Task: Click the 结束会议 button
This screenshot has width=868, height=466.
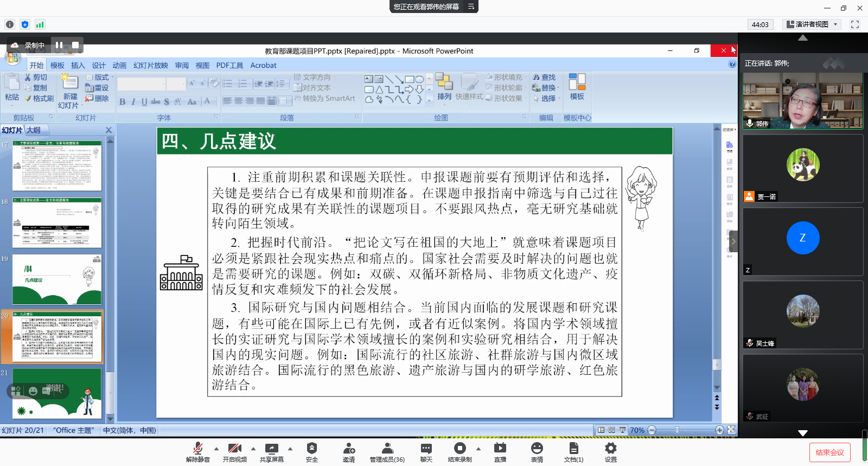Action: 829,452
